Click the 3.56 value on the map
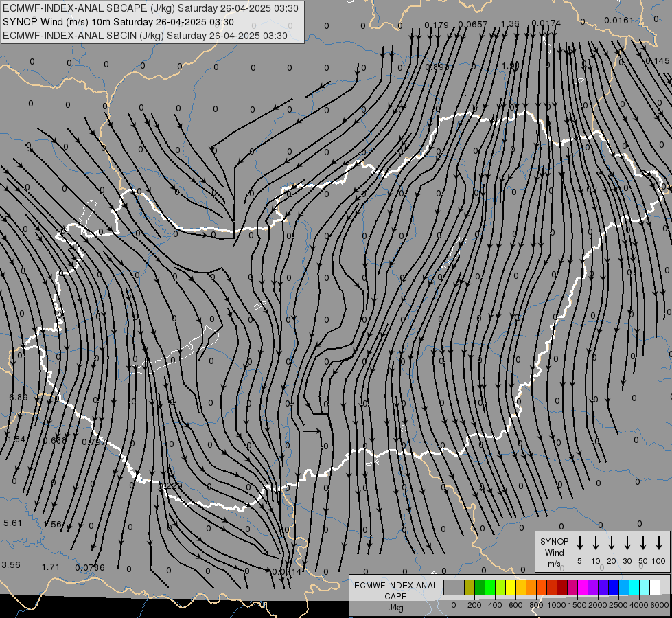Viewport: 672px width, 618px height. point(11,565)
